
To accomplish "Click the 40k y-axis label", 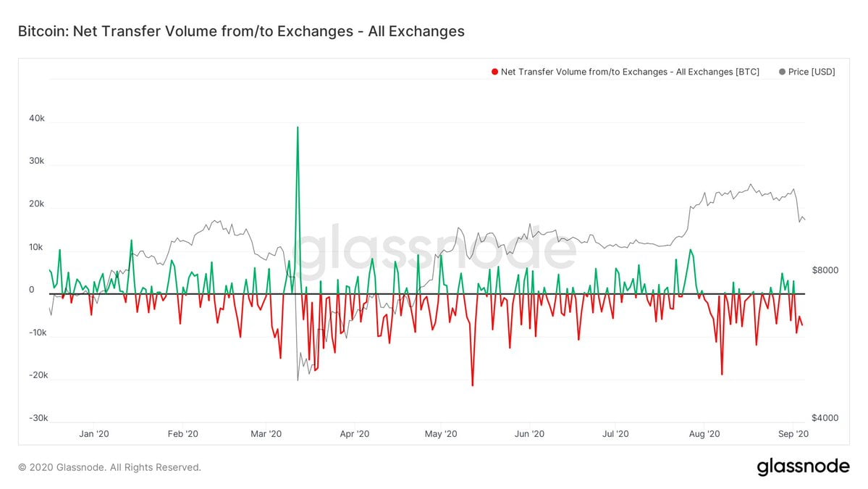I will pos(37,120).
